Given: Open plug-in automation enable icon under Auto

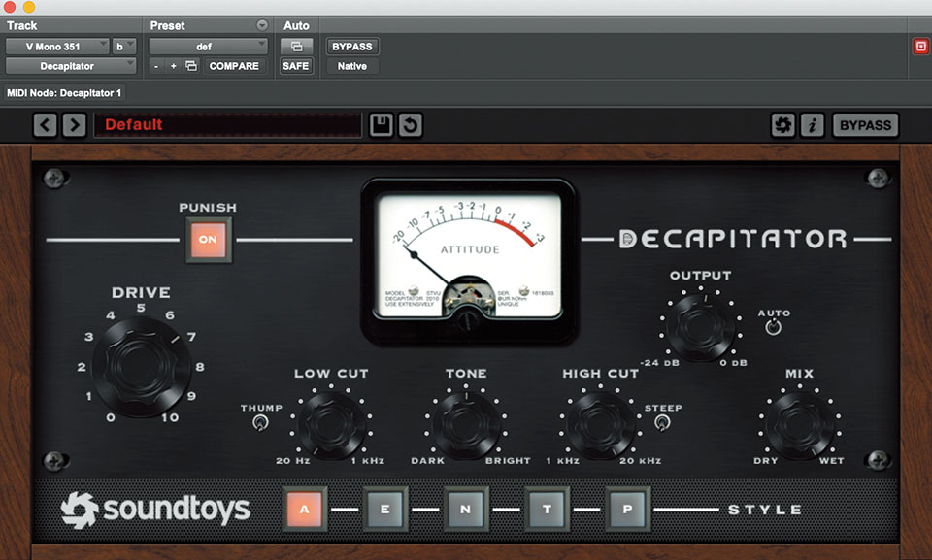Looking at the screenshot, I should pos(296,47).
